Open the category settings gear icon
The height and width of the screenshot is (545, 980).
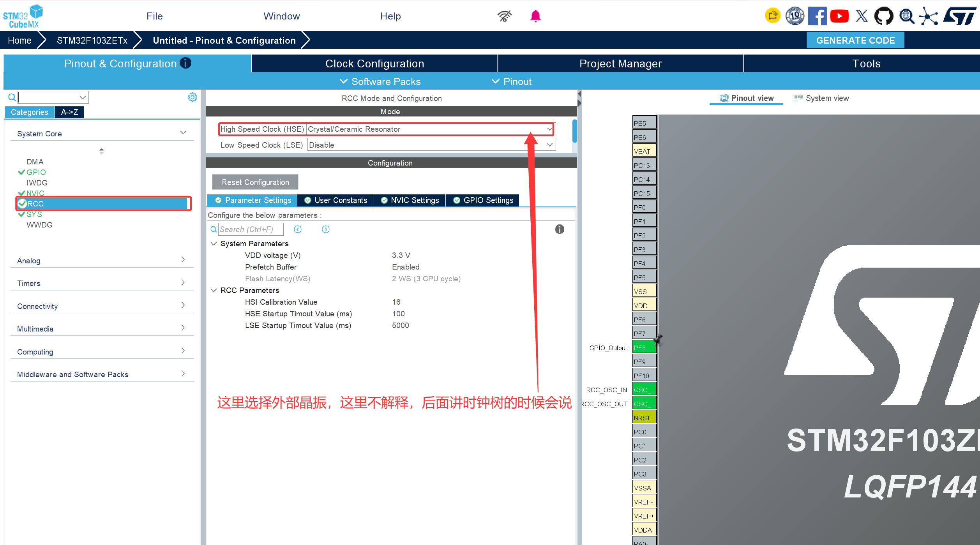[192, 97]
